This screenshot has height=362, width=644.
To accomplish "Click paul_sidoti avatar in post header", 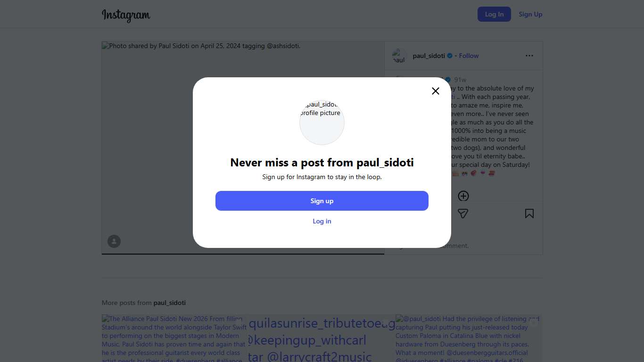I will coord(399,56).
